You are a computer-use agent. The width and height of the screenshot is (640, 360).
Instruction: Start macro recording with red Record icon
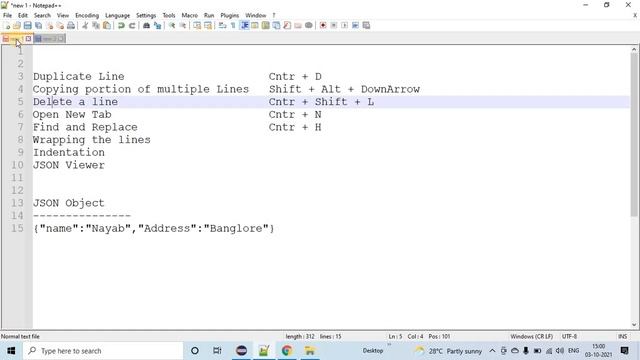323,25
